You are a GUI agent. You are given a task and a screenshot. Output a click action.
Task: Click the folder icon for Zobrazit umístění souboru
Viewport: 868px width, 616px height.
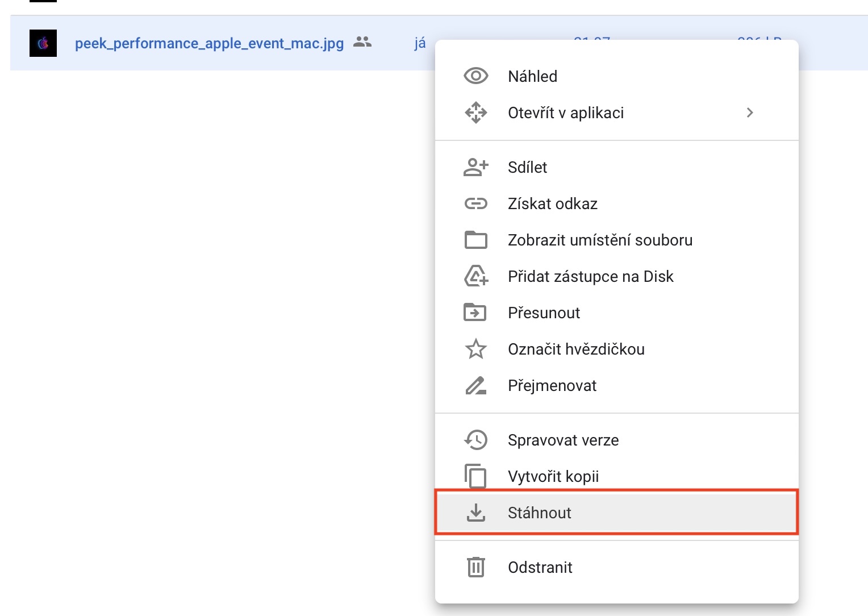coord(475,240)
